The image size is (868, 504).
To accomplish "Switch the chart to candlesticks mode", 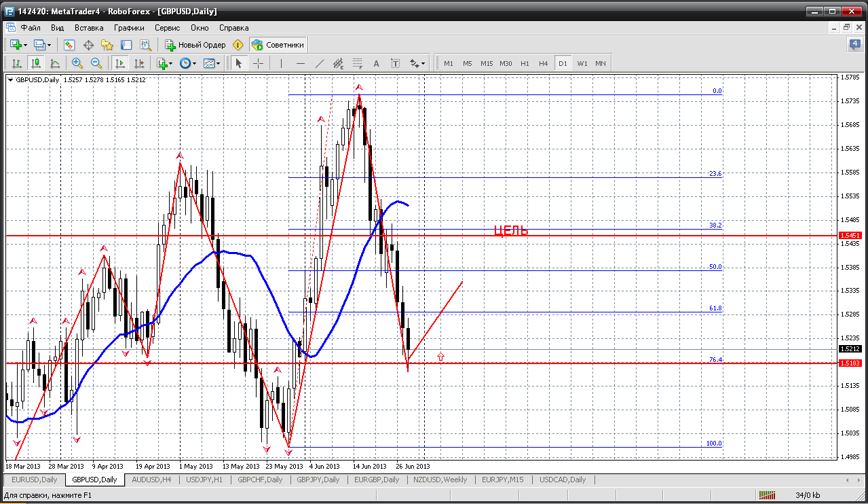I will 36,63.
